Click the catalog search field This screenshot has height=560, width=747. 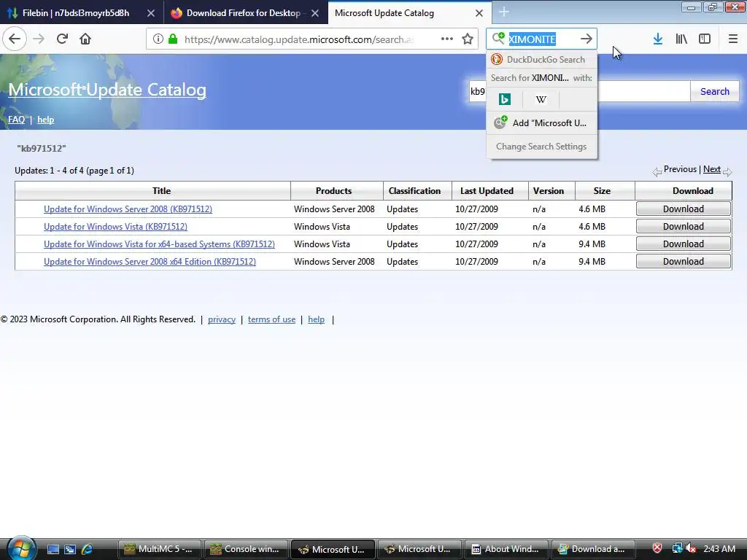pyautogui.click(x=579, y=91)
